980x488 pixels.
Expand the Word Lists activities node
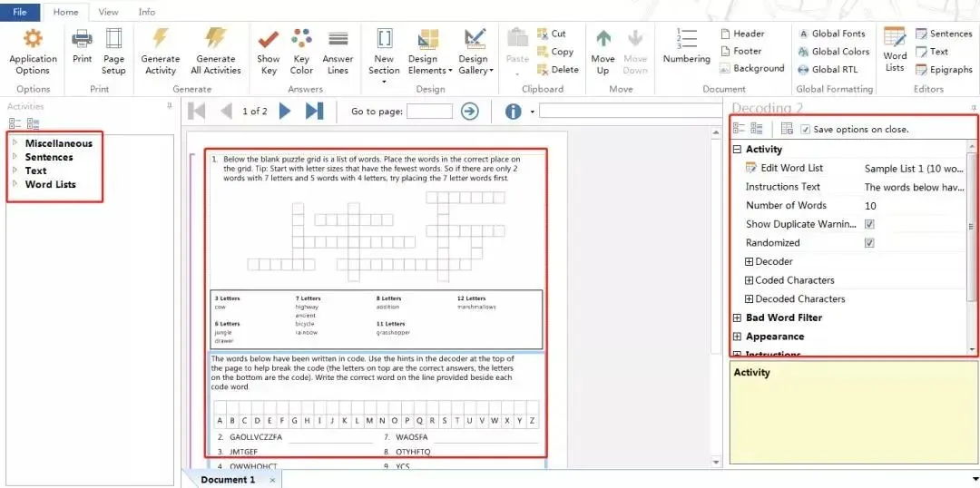pos(15,184)
